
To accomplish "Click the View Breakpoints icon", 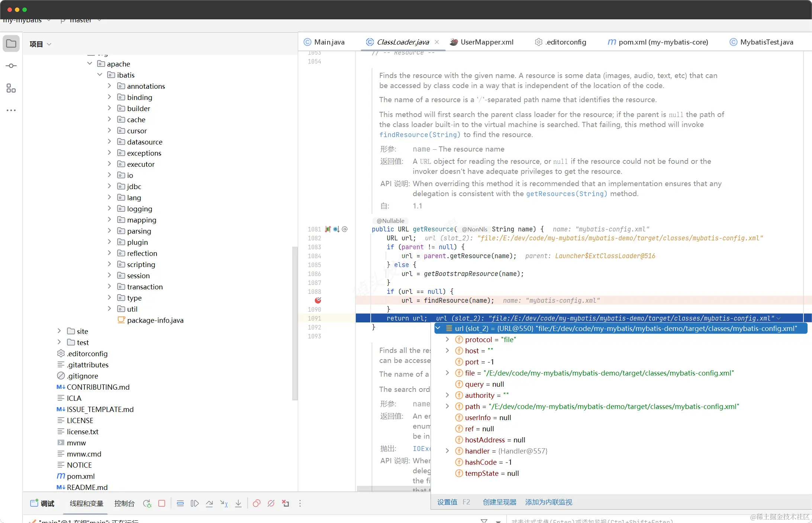I will pyautogui.click(x=257, y=504).
